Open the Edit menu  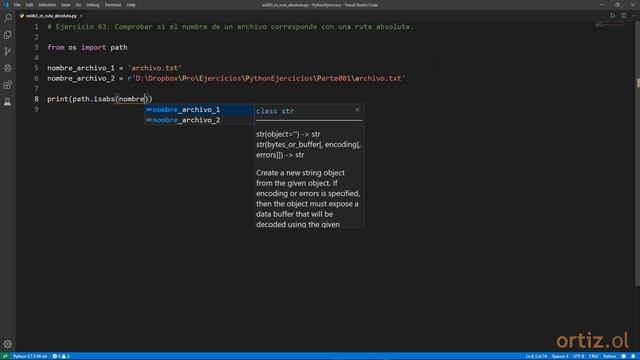29,5
